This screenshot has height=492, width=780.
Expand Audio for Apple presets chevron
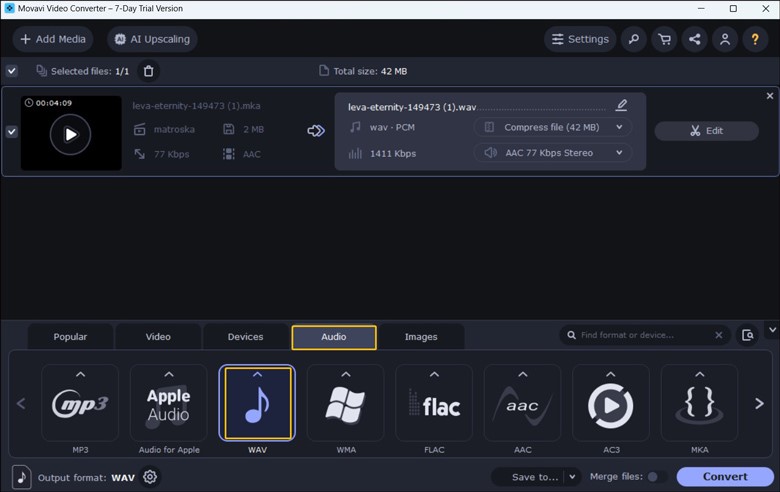[169, 374]
